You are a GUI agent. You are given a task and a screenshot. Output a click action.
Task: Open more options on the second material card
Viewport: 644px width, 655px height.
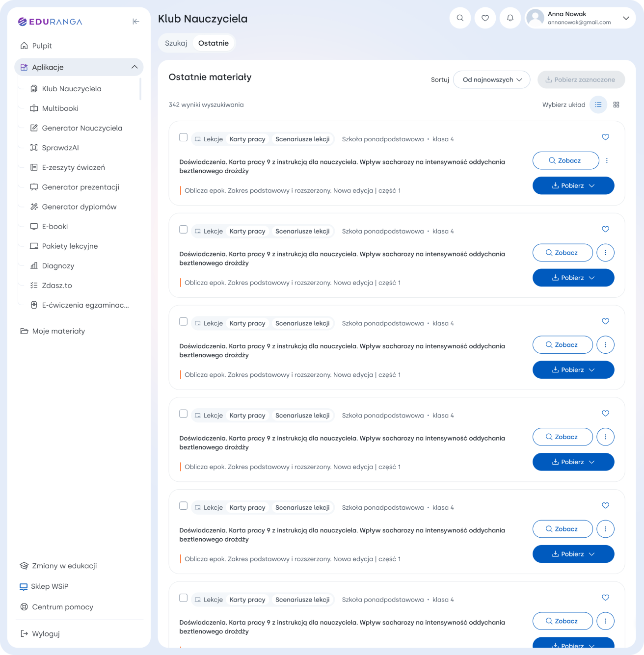(605, 253)
